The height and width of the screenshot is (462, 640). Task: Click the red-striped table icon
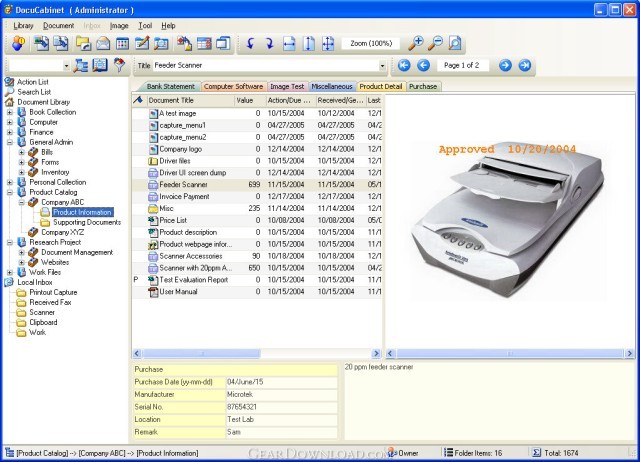click(x=204, y=43)
